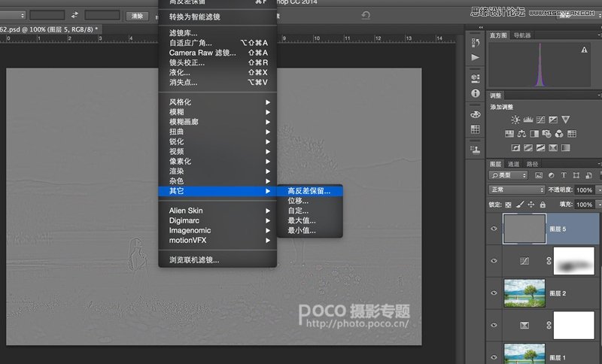Hide 图层 2 with its eye icon
This screenshot has height=364, width=602.
tap(494, 293)
